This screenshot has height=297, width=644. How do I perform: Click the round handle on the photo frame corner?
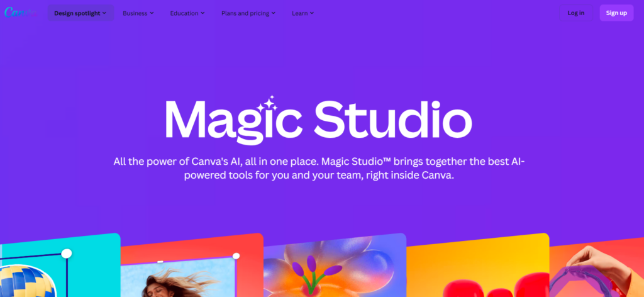(236, 256)
